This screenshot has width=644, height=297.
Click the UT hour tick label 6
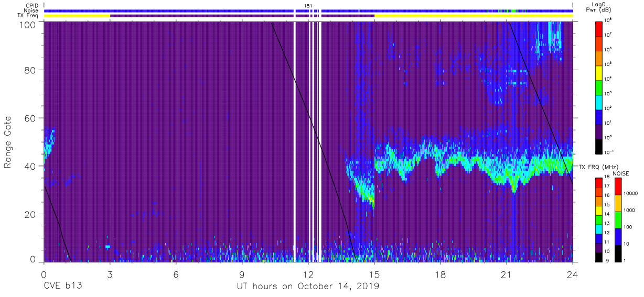(x=176, y=274)
